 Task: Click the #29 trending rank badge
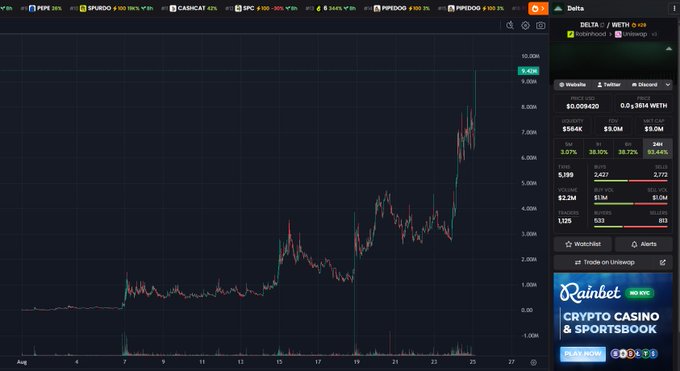point(639,25)
